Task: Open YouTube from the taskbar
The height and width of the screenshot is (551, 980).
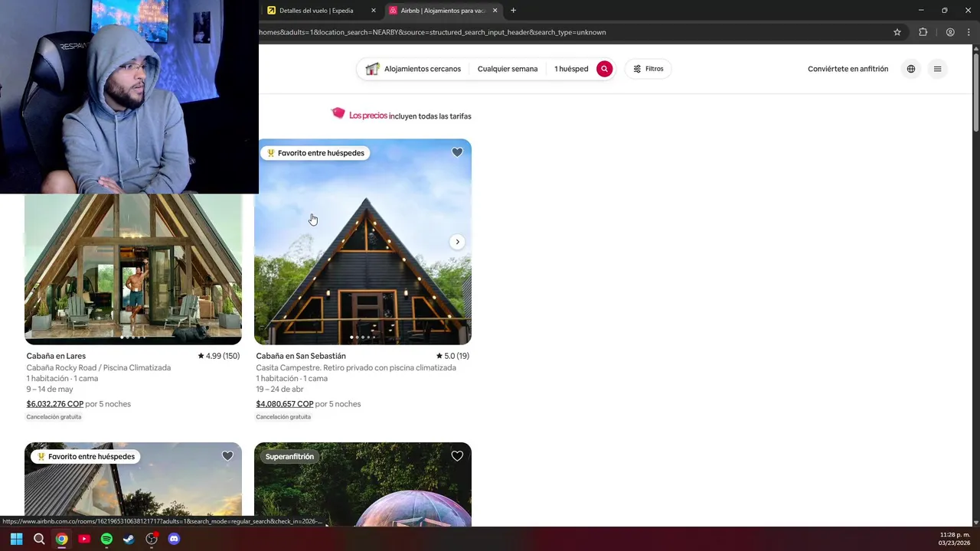Action: click(x=84, y=539)
